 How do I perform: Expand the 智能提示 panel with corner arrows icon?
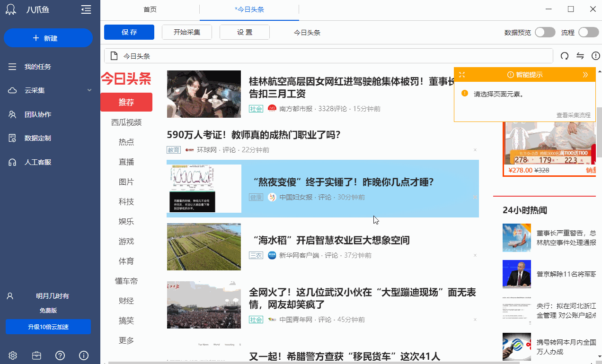click(x=462, y=75)
